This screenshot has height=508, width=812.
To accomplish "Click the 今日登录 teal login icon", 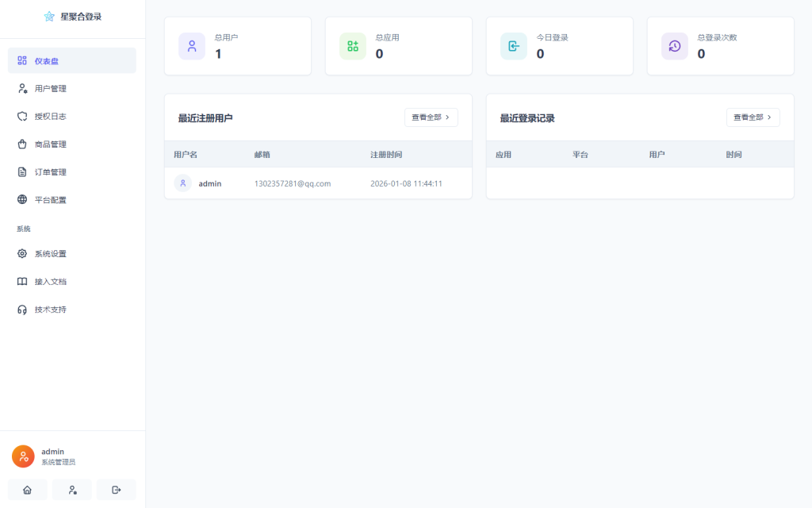I will 513,46.
